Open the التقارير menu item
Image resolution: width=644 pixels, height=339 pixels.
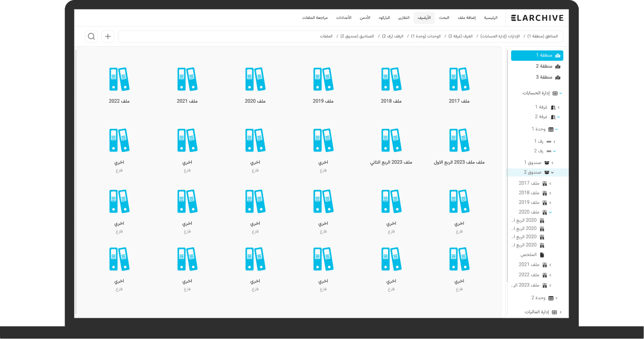tap(404, 18)
